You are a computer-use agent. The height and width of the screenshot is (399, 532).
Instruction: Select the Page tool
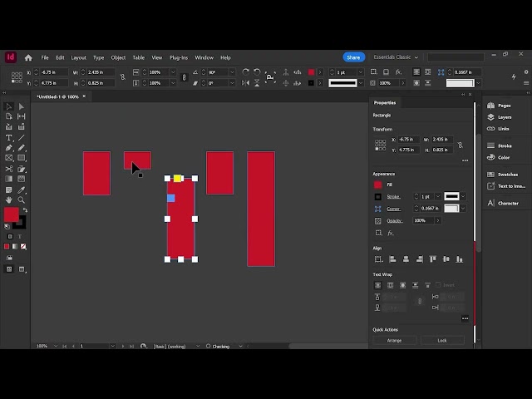tap(9, 116)
